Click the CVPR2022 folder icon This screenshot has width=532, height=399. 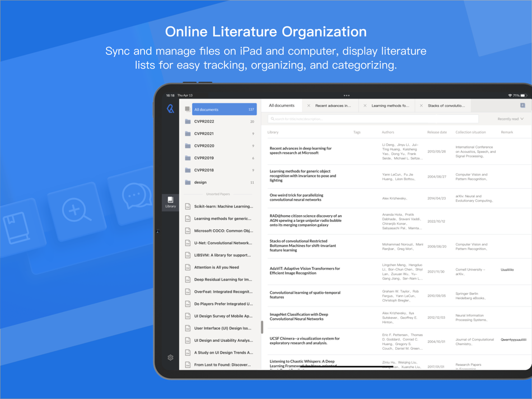tap(188, 121)
